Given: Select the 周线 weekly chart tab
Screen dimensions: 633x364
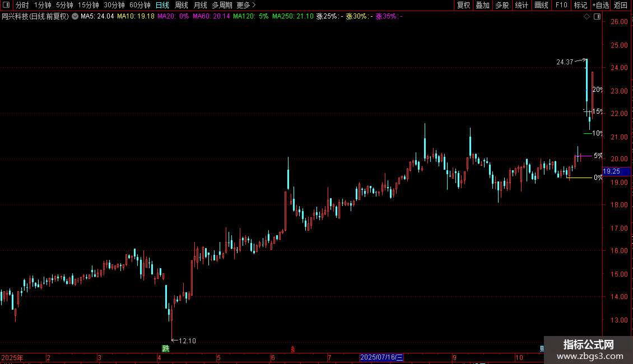Looking at the screenshot, I should click(181, 5).
